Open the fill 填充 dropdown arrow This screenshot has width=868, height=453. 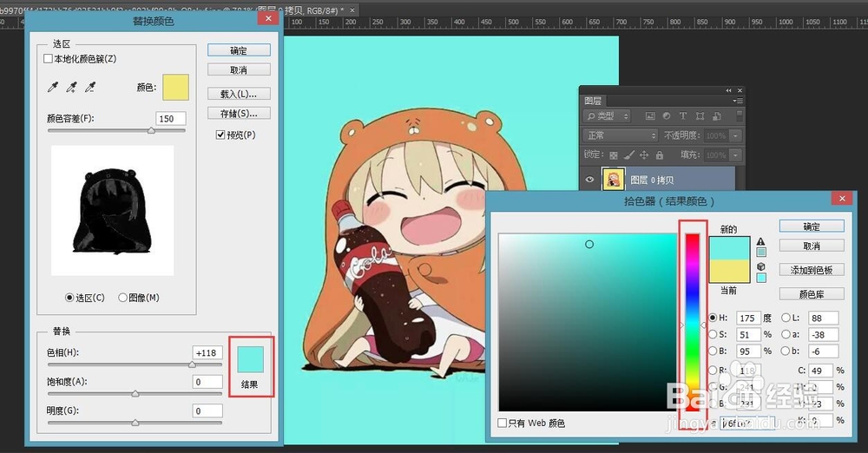pos(735,155)
